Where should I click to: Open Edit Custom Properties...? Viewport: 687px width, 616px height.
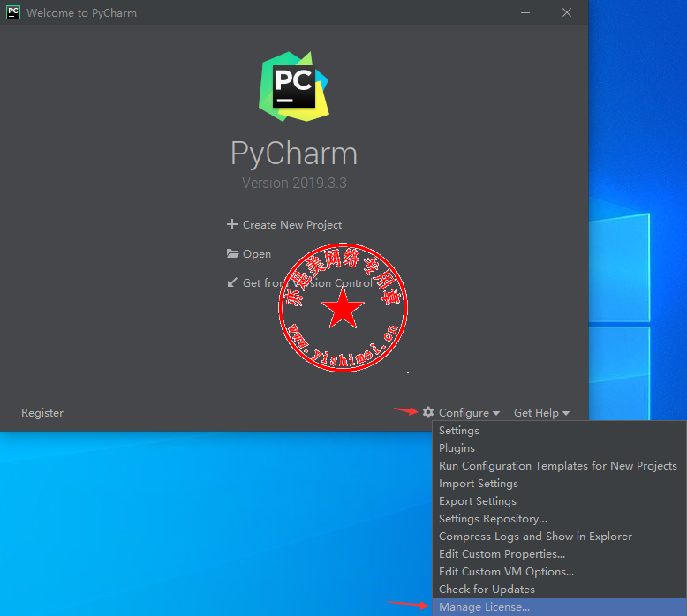click(559, 554)
